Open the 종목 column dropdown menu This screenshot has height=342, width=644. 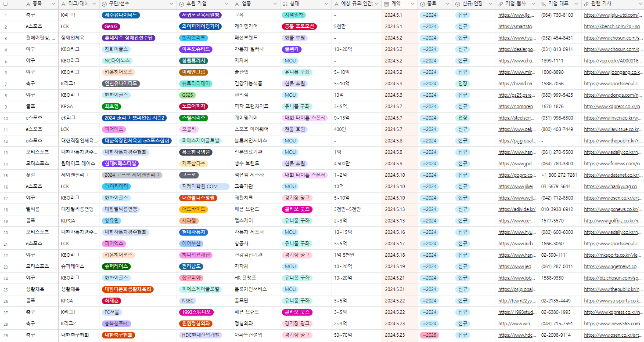coord(53,4)
